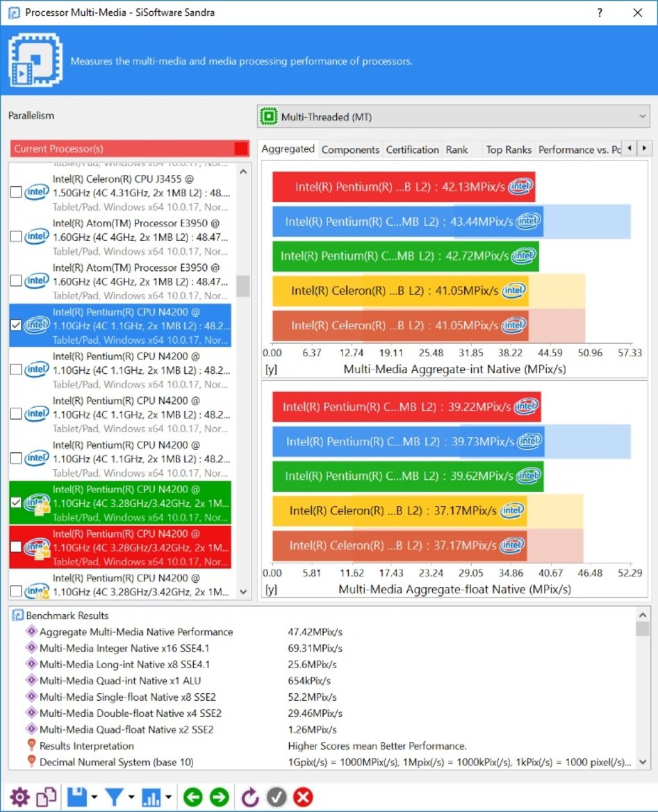
Task: Click the diamond icon beside Multi-Media Double-float Native
Action: point(31,713)
